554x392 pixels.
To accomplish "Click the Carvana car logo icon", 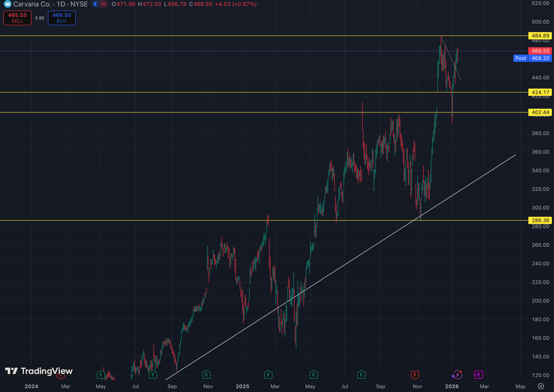I will [x=7, y=4].
